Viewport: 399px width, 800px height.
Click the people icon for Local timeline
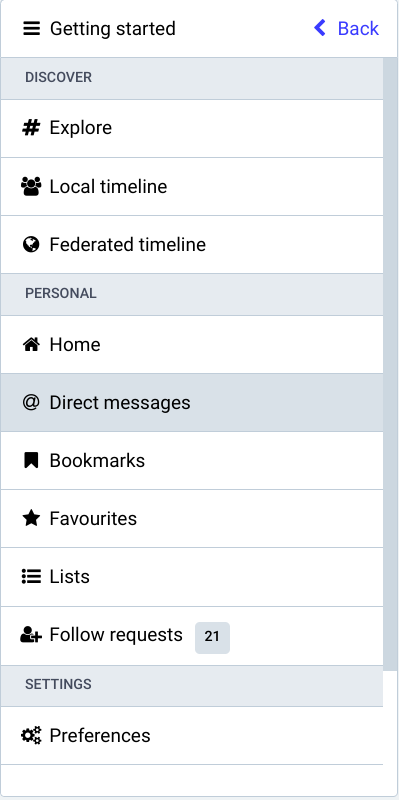(31, 187)
